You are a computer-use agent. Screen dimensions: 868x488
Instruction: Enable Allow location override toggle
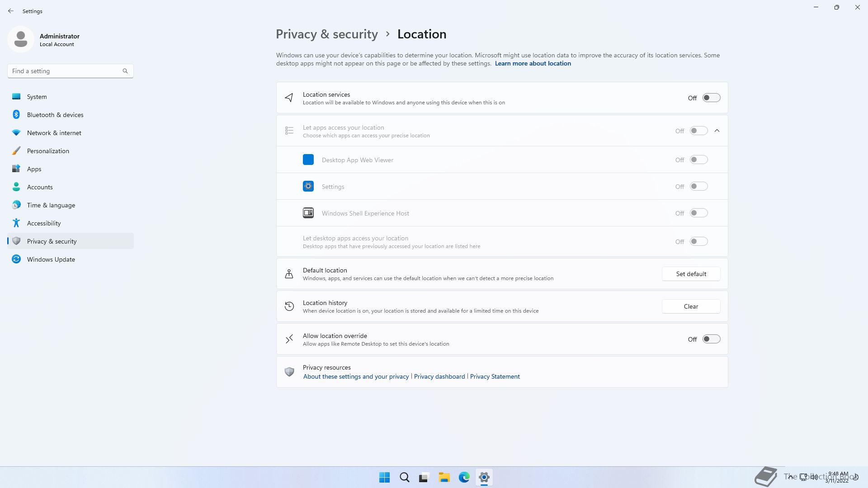711,339
